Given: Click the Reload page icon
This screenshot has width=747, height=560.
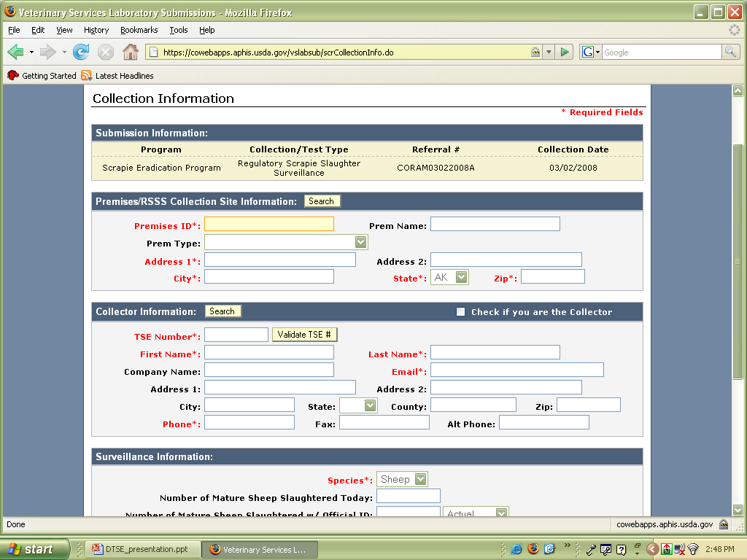Looking at the screenshot, I should click(x=81, y=52).
